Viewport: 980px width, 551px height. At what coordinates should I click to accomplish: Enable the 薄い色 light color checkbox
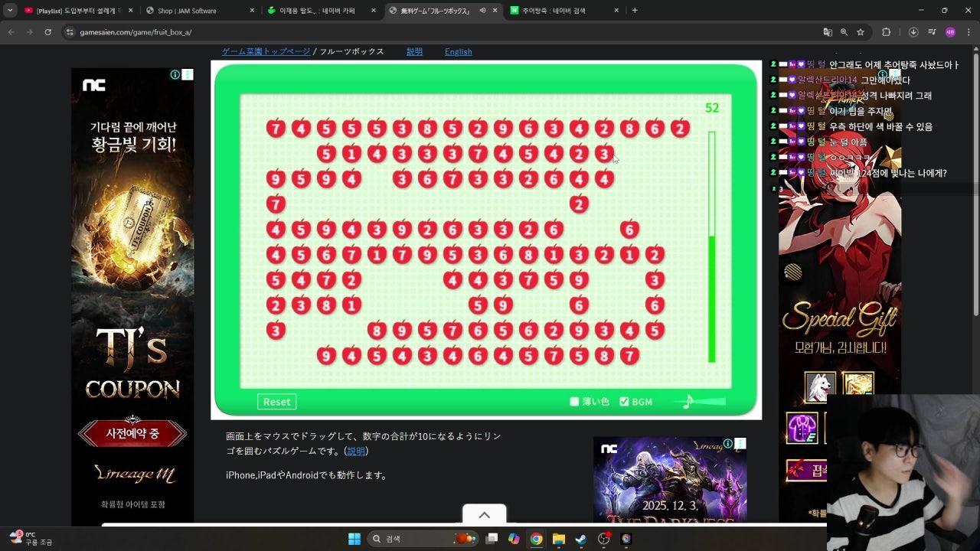[x=574, y=402]
